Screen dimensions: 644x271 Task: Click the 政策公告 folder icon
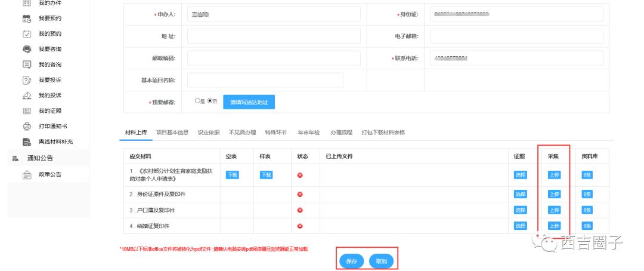(27, 174)
